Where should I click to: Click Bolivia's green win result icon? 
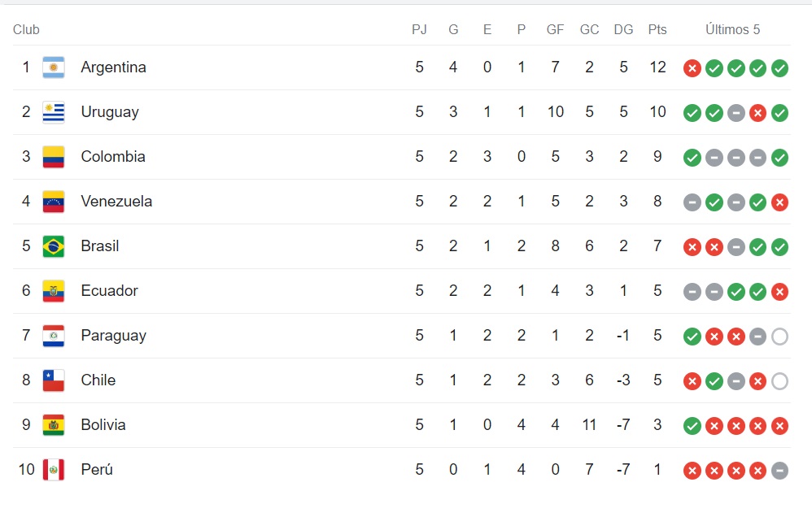click(x=692, y=426)
